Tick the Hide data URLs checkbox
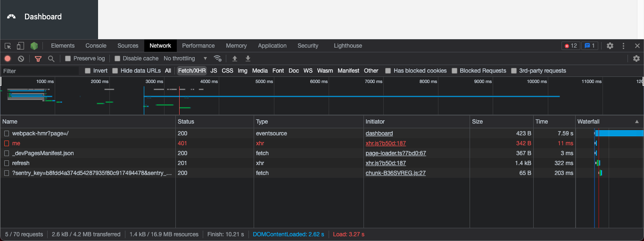 pyautogui.click(x=115, y=71)
